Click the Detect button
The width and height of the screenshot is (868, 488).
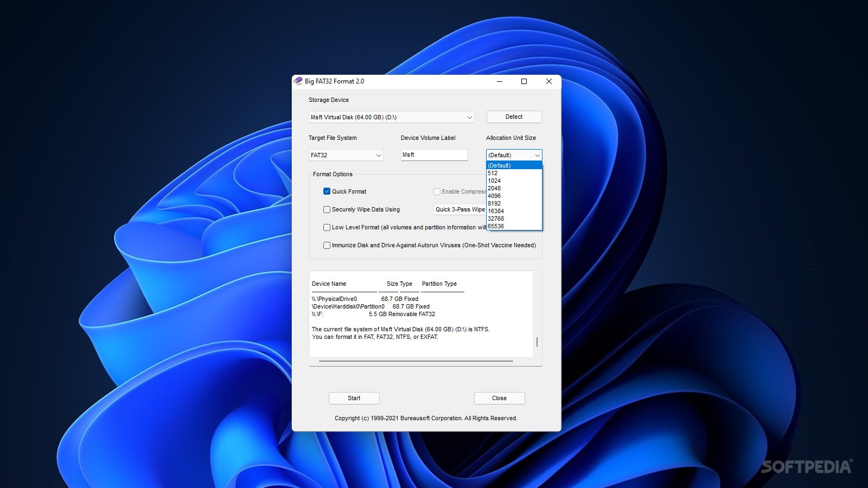tap(514, 117)
